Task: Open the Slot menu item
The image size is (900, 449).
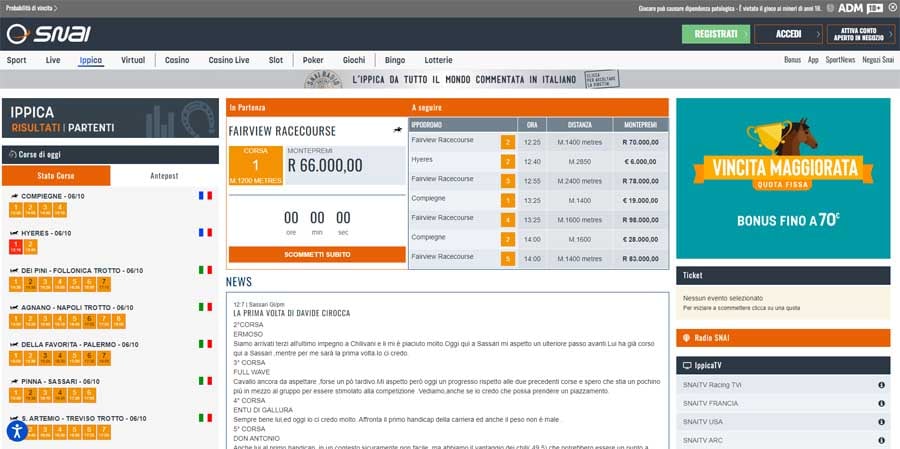Action: click(276, 60)
